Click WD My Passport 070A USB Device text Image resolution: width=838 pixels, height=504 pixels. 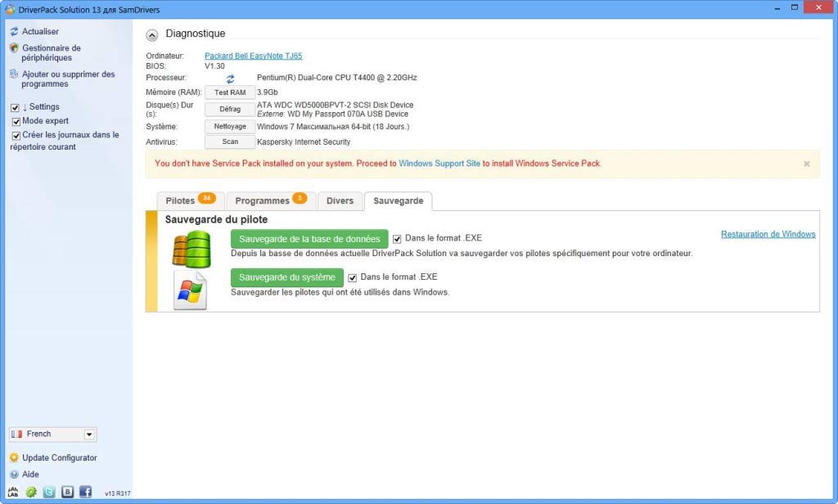(348, 114)
